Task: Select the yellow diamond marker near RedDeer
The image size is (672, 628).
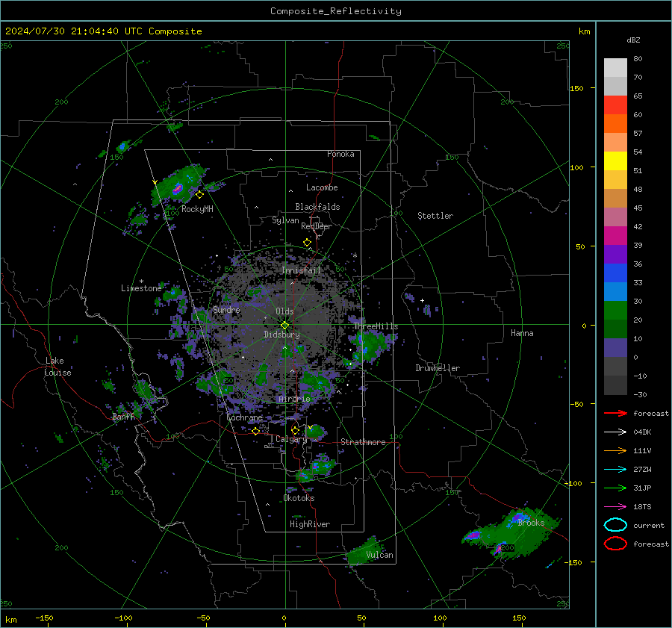Action: (x=307, y=243)
